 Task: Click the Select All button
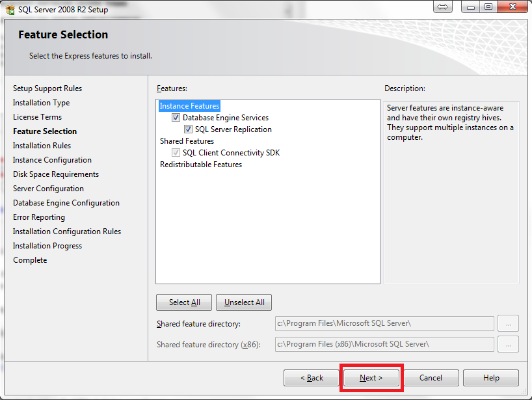184,302
